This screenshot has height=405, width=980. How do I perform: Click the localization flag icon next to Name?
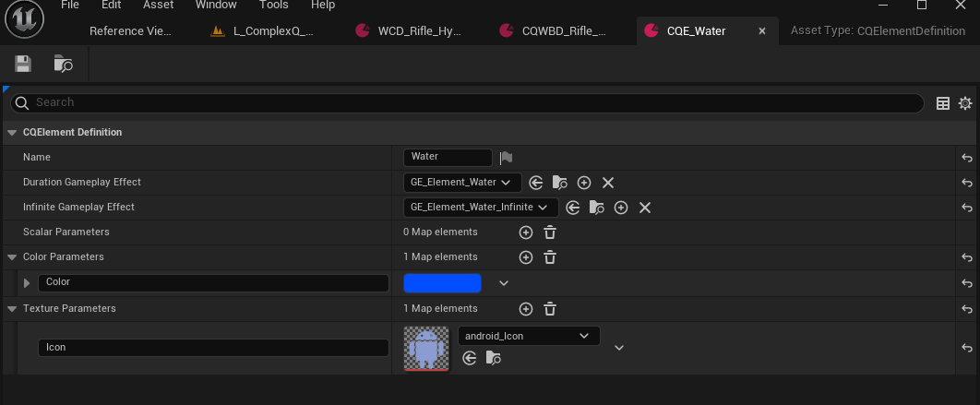(507, 158)
